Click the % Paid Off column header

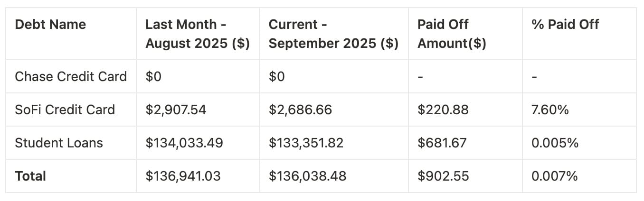(x=565, y=25)
